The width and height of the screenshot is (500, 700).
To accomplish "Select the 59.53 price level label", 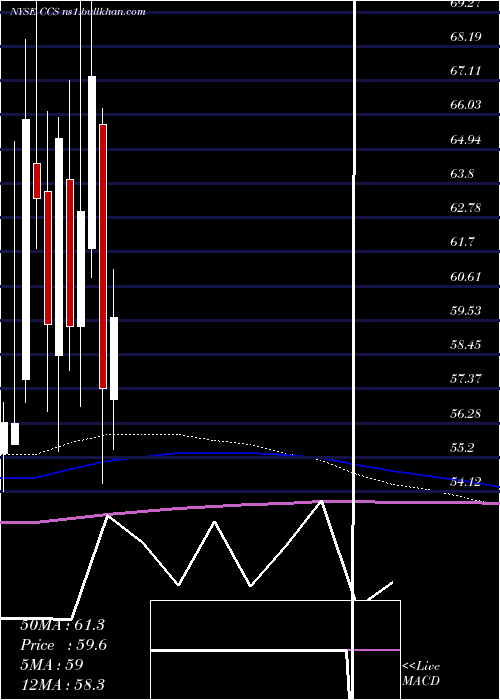I will point(466,310).
